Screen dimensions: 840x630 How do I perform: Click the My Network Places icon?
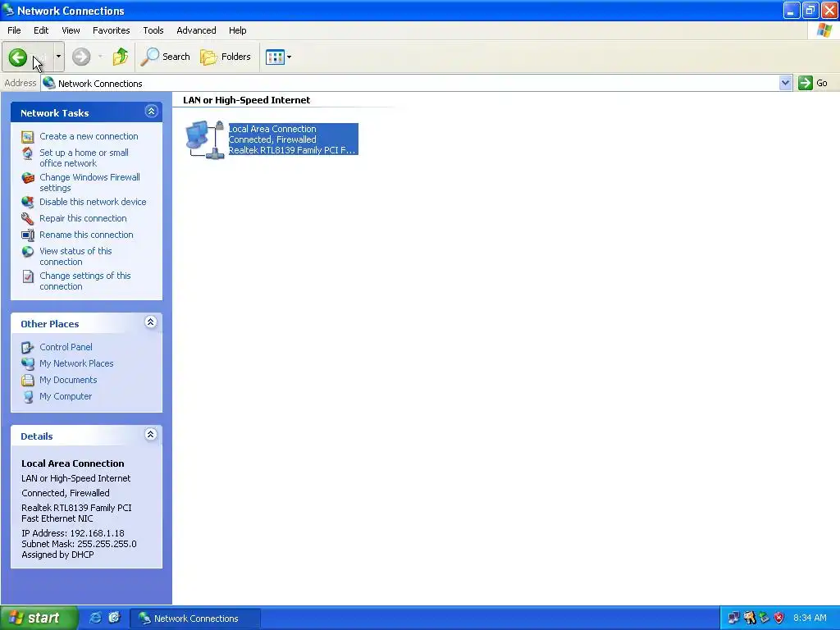(28, 363)
